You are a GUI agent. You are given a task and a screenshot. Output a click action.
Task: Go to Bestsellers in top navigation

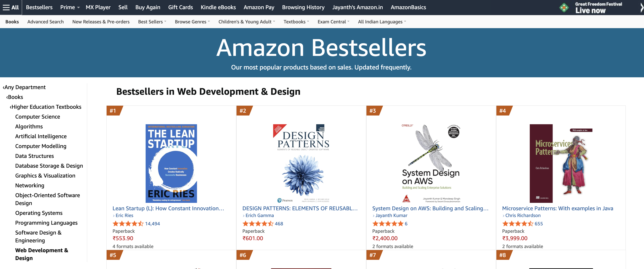(x=39, y=7)
